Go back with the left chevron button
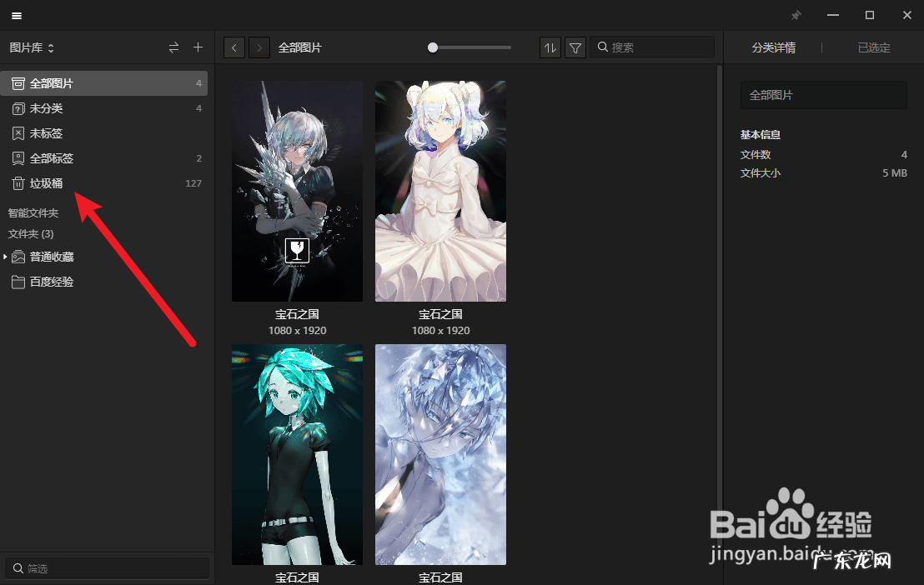 pyautogui.click(x=234, y=47)
